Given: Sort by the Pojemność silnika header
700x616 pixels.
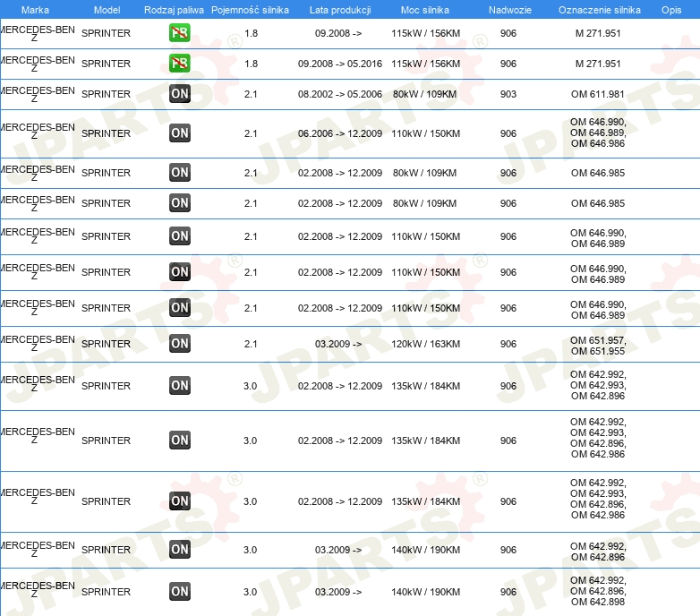Looking at the screenshot, I should click(250, 10).
